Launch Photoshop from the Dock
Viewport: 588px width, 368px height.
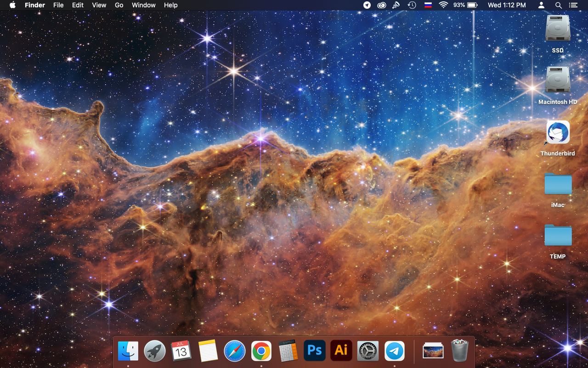tap(315, 351)
